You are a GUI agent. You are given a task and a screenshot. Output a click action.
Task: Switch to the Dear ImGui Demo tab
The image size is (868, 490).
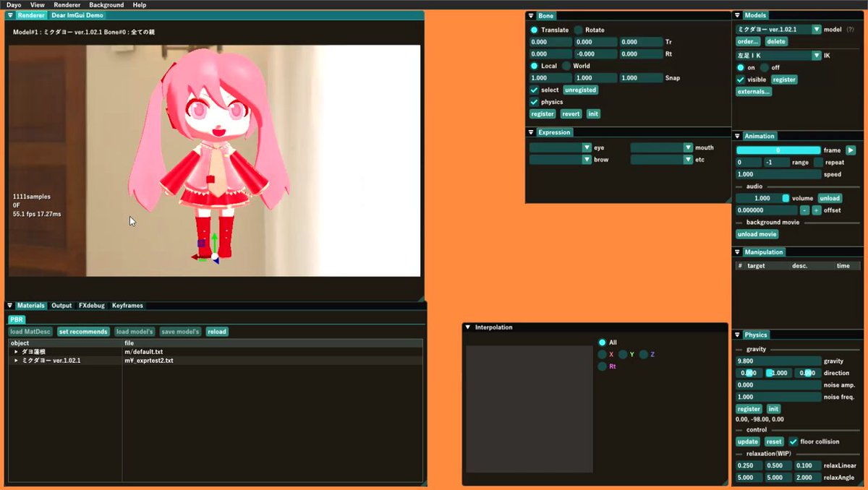(x=77, y=15)
